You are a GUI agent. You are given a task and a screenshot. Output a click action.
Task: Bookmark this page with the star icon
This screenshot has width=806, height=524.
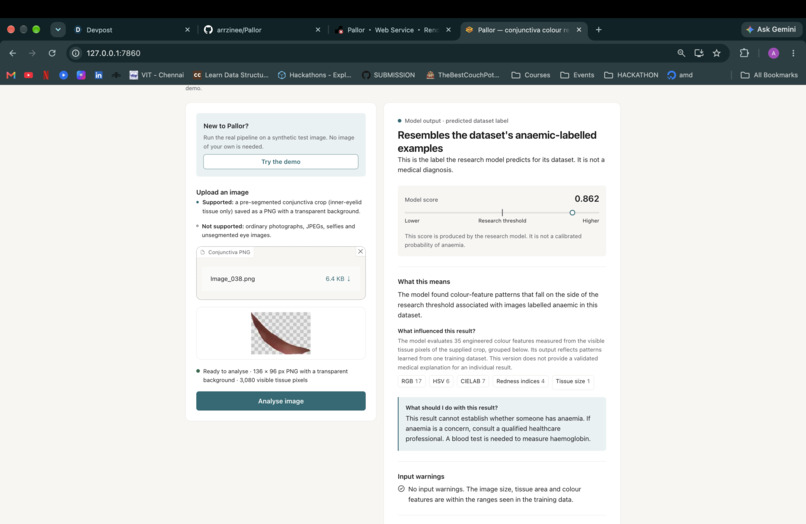coord(717,53)
